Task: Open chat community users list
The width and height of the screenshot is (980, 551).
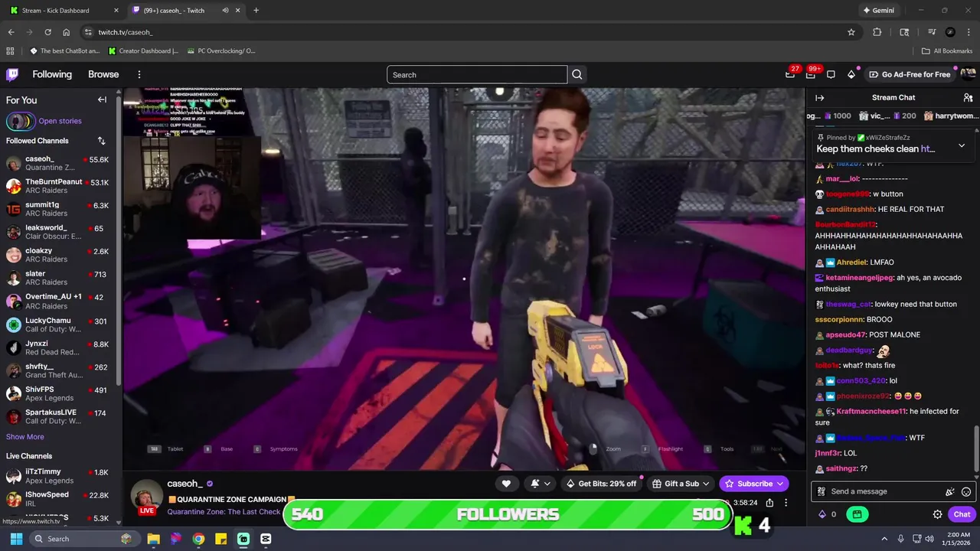Action: [968, 98]
